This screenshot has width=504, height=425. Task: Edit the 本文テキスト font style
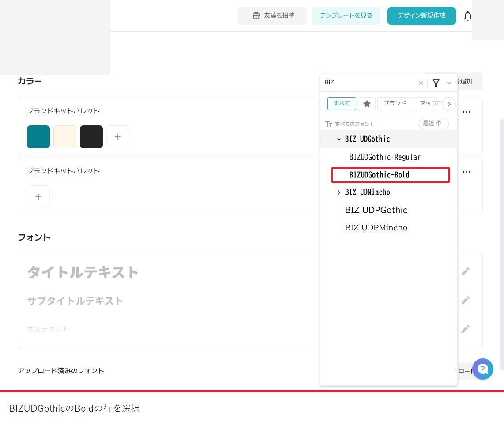tap(466, 329)
